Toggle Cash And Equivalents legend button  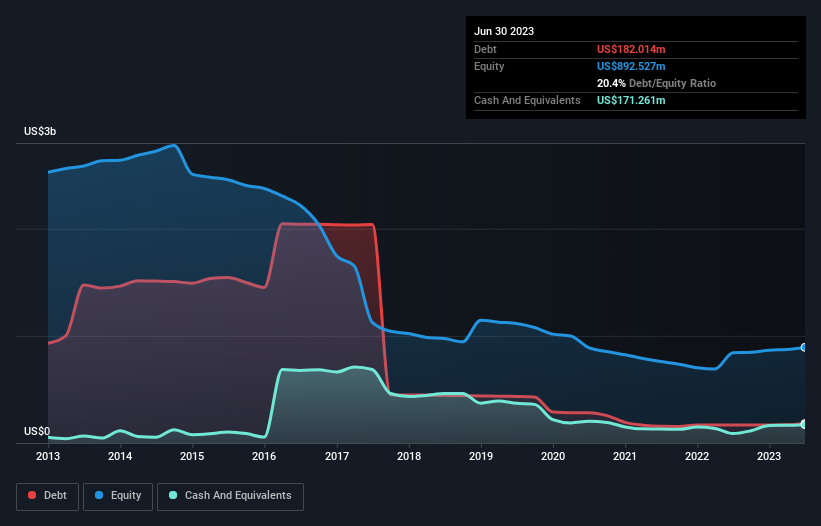[230, 496]
